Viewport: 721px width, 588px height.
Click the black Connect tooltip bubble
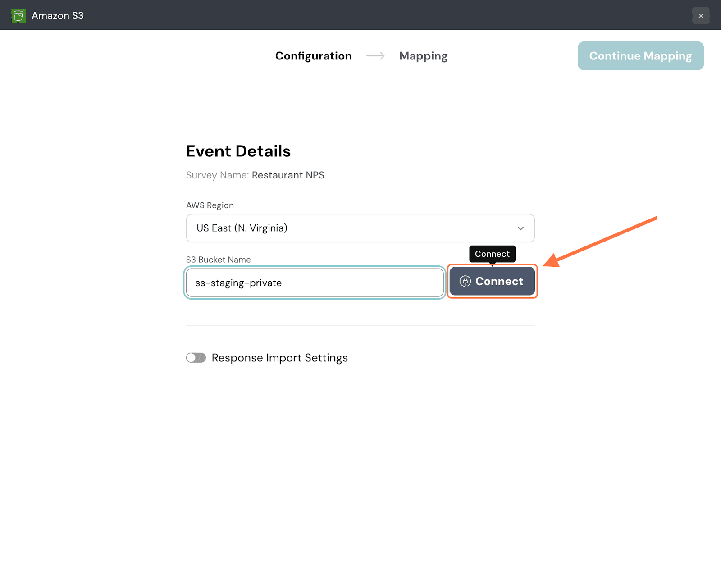click(492, 254)
